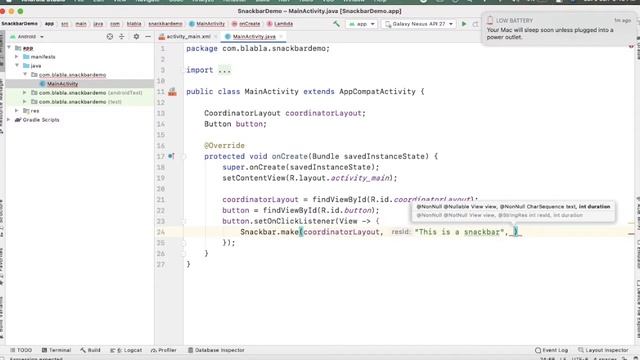This screenshot has width=640, height=360.
Task: Click the override gutter icon on line 17
Action: 171,156
